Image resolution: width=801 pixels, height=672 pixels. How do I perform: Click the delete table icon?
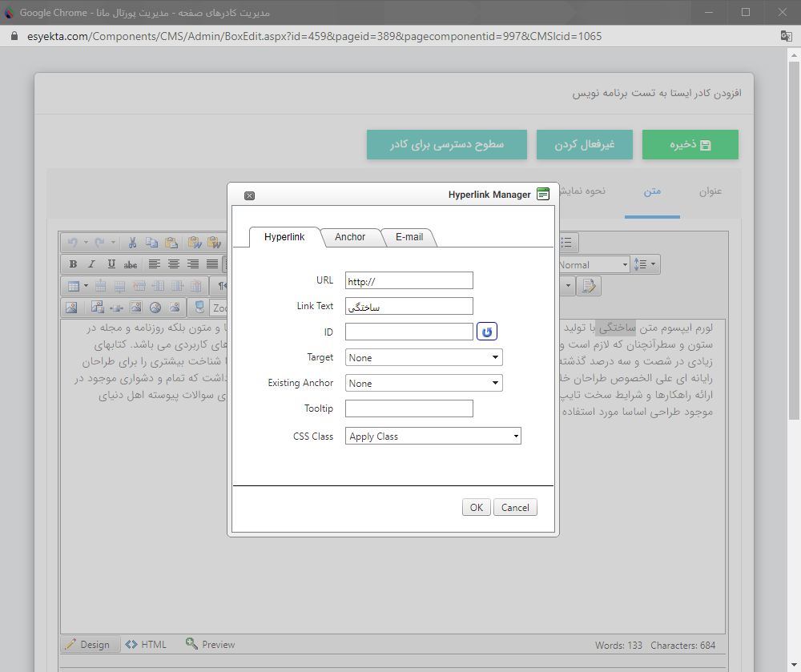(196, 286)
